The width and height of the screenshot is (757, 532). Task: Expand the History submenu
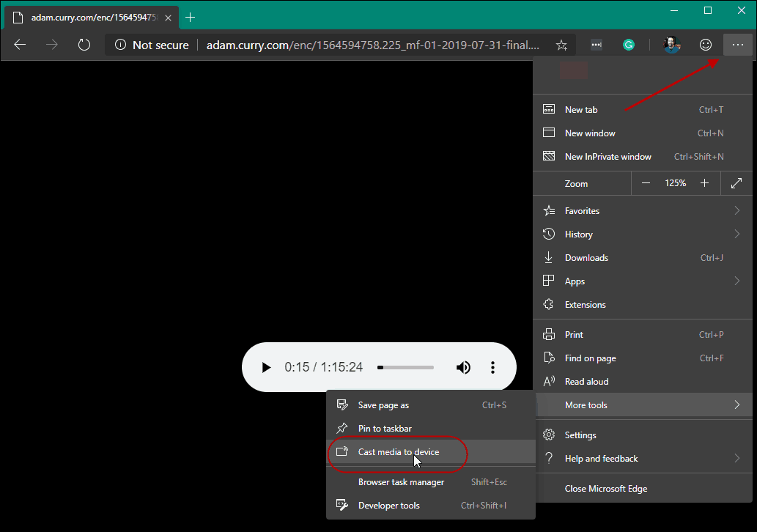(643, 234)
